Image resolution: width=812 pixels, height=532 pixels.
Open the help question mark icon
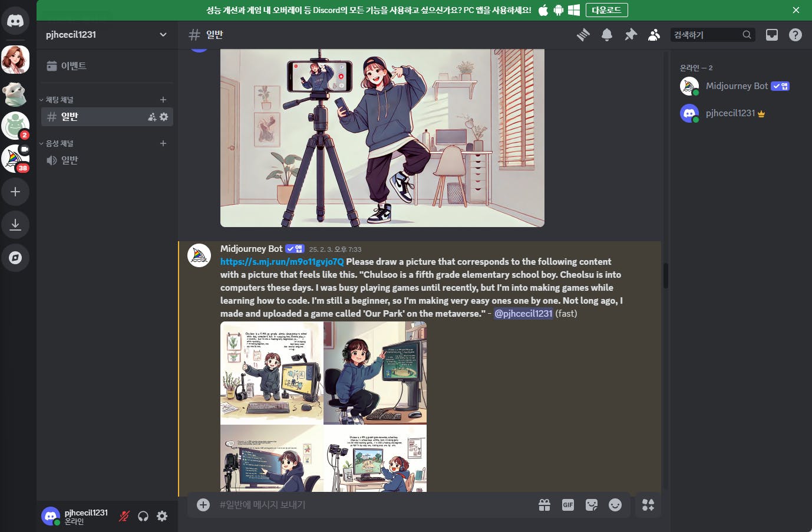pyautogui.click(x=796, y=35)
